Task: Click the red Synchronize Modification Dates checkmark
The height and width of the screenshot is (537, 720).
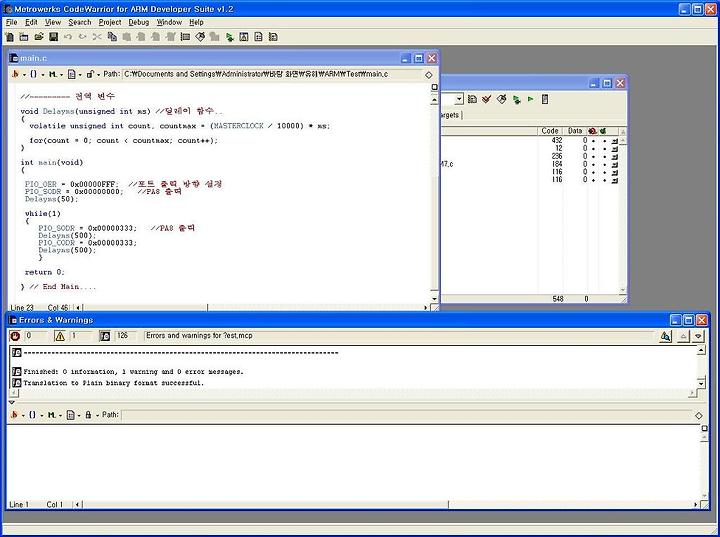Action: pos(487,99)
